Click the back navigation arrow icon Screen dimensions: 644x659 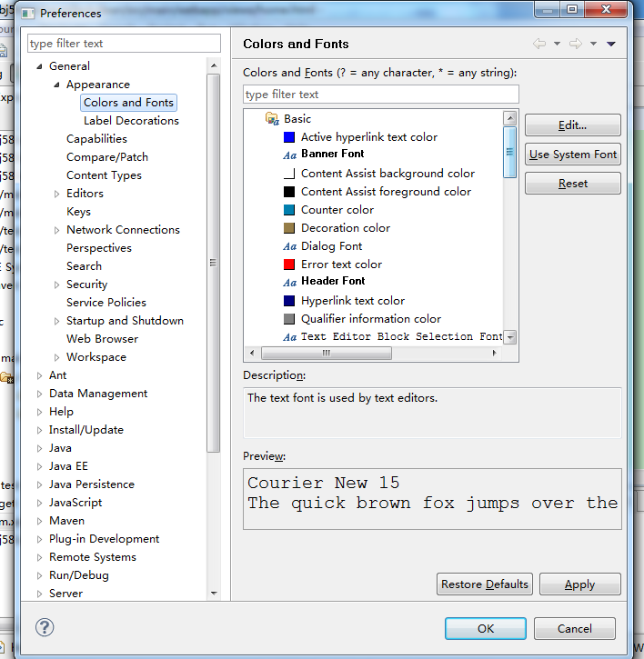(539, 44)
